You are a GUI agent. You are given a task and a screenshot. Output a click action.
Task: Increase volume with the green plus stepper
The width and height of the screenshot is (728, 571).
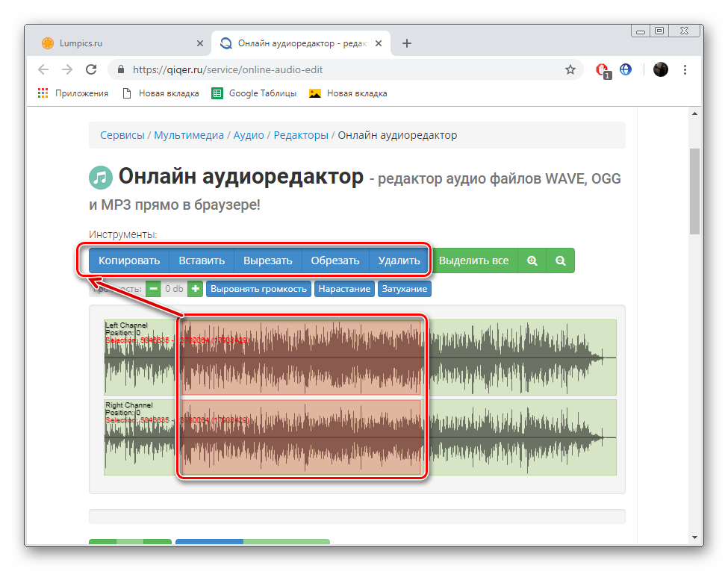195,288
